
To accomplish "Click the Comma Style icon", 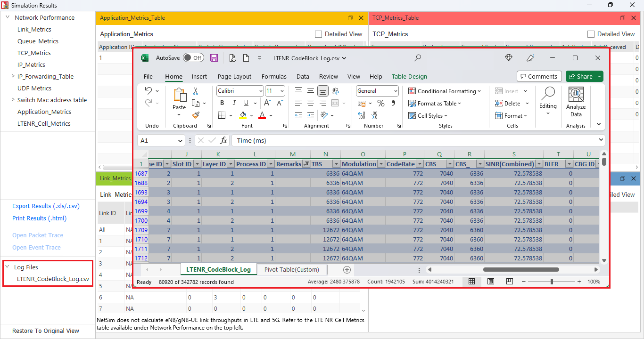I will pos(393,103).
